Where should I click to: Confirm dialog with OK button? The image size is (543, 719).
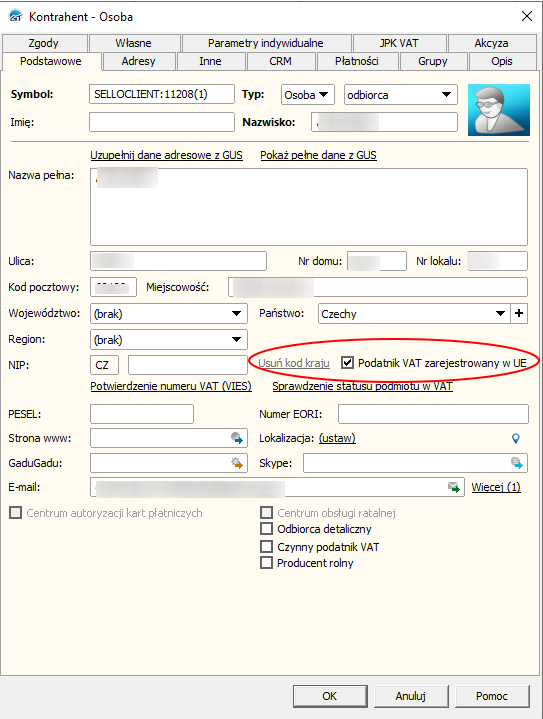pyautogui.click(x=330, y=696)
